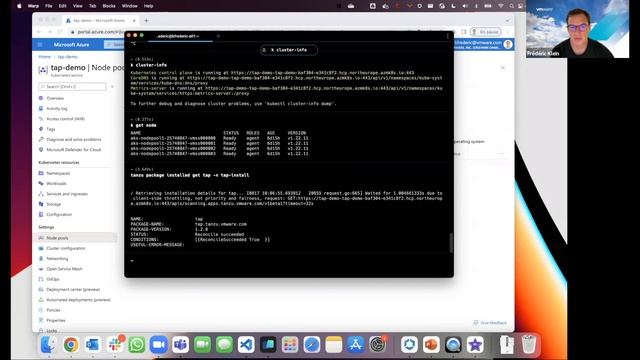The height and width of the screenshot is (360, 640).
Task: Select Node pools in Settings
Action: 76,238
